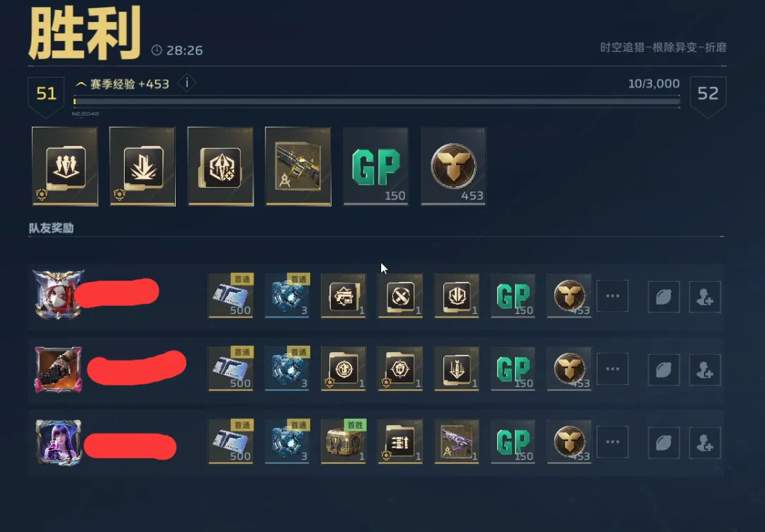The width and height of the screenshot is (765, 532).
Task: Select the purple weapon blueprint reward
Action: pos(457,441)
